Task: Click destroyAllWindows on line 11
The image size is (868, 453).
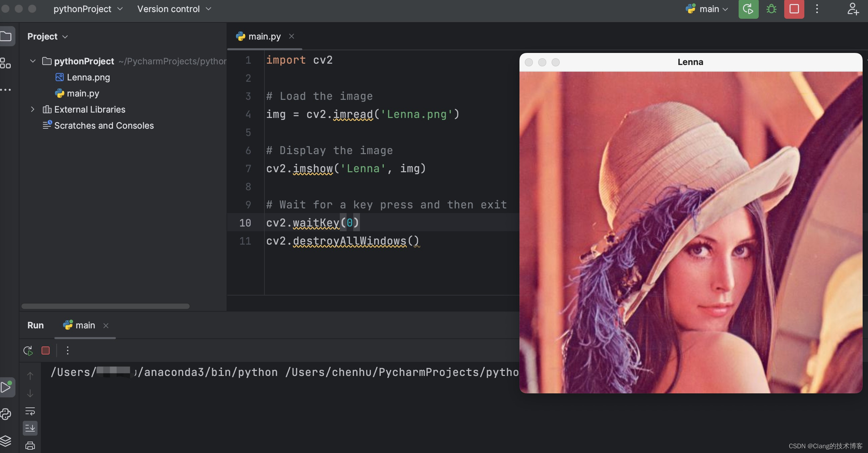Action: 350,241
